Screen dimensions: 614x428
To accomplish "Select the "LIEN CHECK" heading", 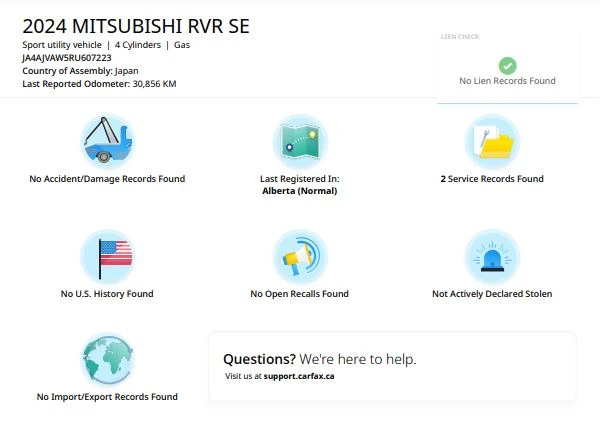I will [x=460, y=36].
